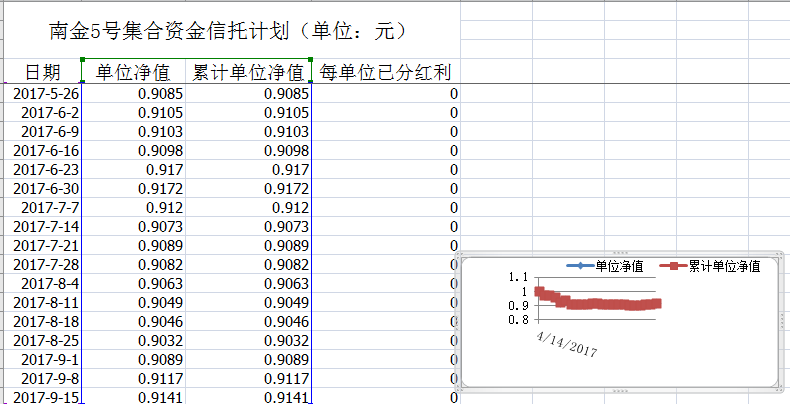
Task: Select the date cell 2017-6-30
Action: (x=42, y=189)
